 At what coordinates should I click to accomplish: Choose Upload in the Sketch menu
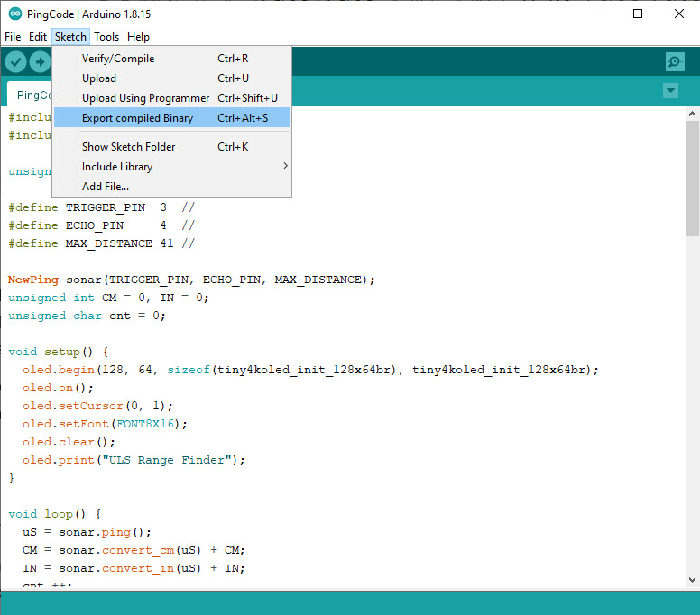[99, 78]
